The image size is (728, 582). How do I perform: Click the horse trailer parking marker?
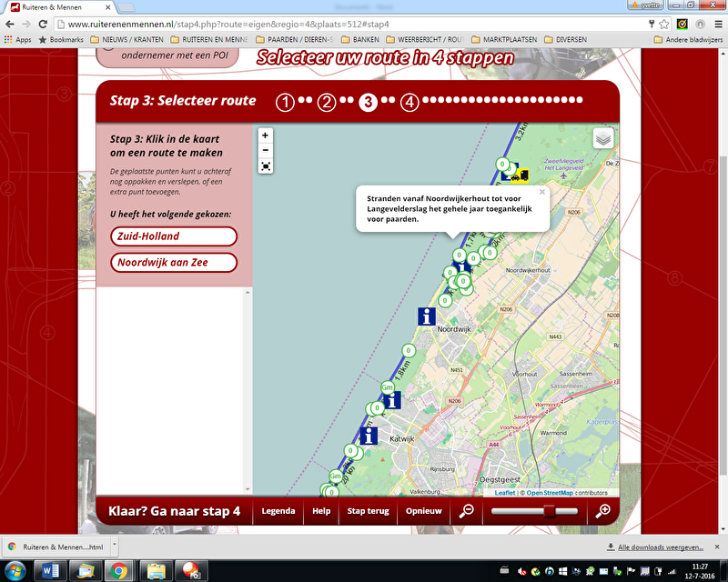(x=522, y=173)
